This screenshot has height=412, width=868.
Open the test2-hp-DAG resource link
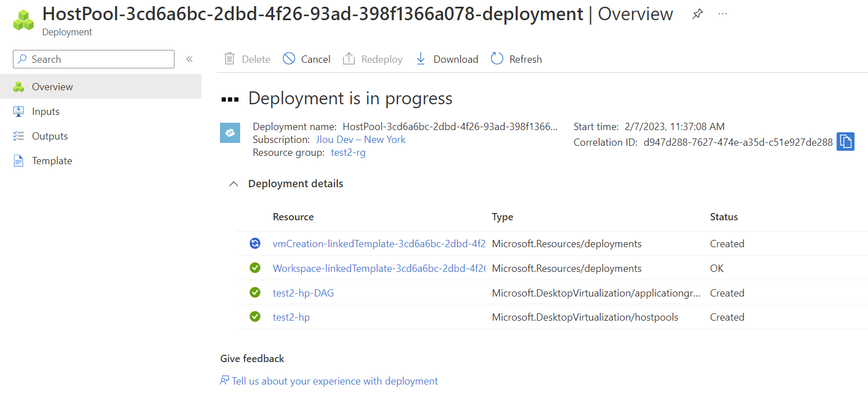coord(303,293)
